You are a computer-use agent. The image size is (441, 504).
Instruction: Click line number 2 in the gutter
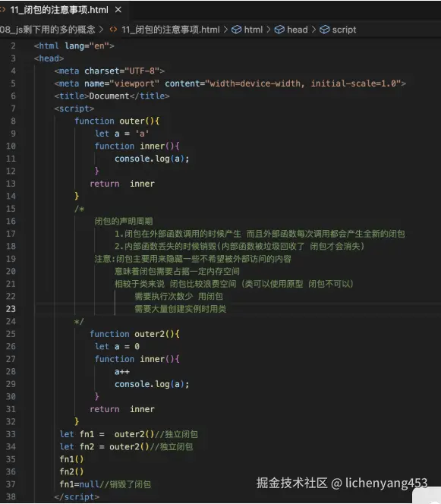[x=13, y=46]
